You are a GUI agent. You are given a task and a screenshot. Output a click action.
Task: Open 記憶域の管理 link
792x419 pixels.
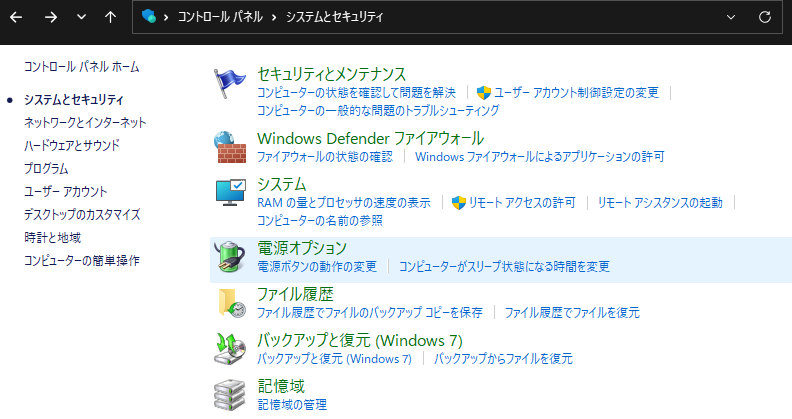[x=292, y=405]
